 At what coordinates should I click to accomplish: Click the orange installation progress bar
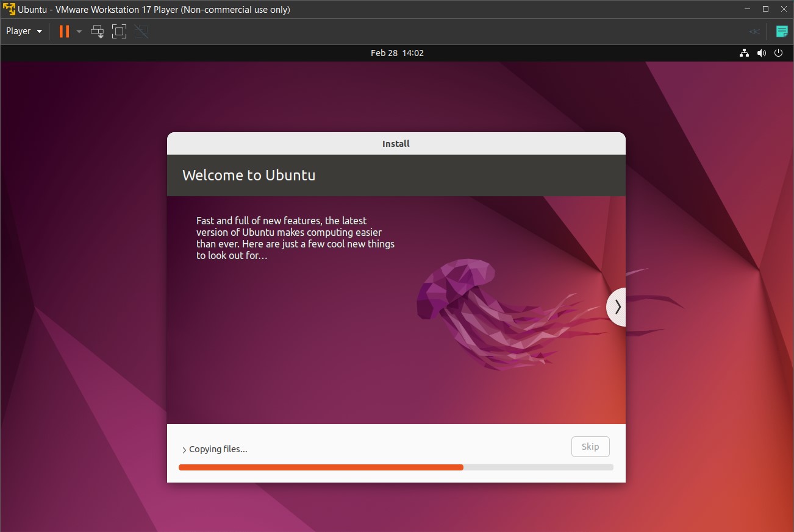(396, 467)
